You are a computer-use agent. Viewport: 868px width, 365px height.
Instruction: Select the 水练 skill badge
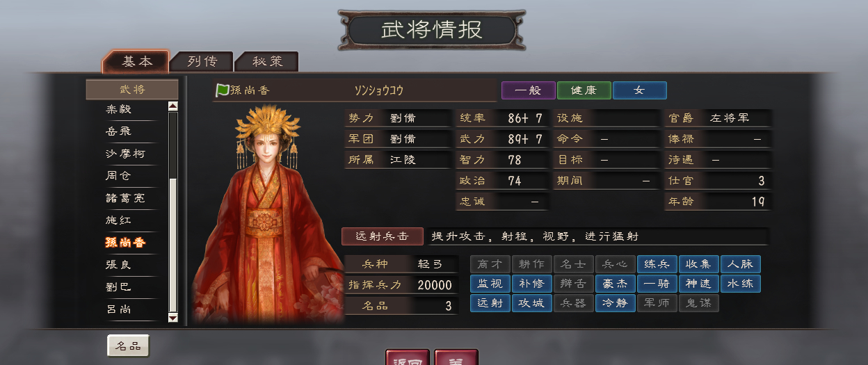[740, 284]
